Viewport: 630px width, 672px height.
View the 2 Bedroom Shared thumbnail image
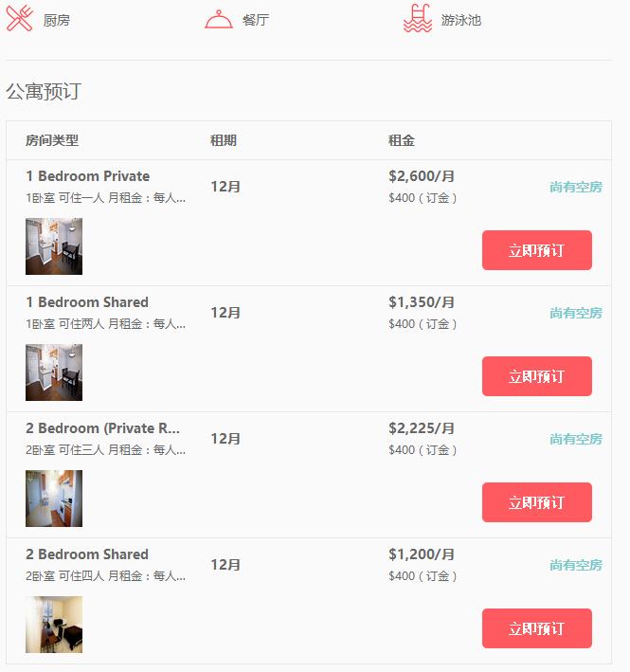point(54,625)
